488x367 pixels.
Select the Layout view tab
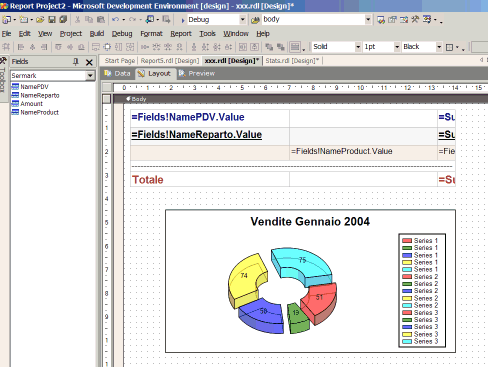coord(155,73)
